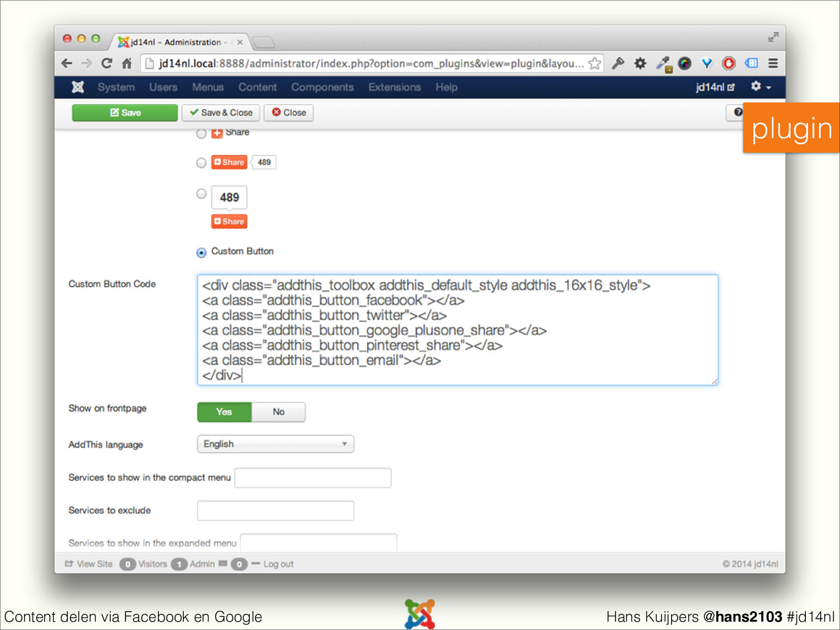Open a new browser tab
840x630 pixels.
[x=263, y=42]
